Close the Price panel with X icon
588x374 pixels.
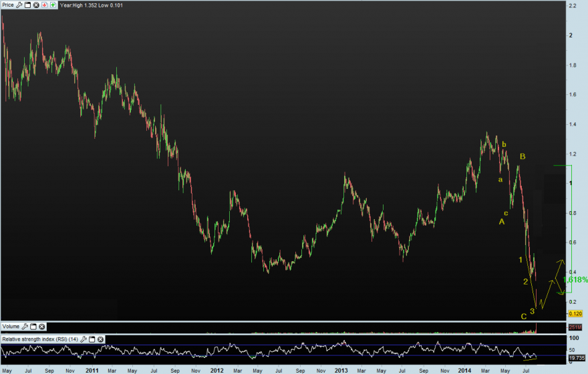coord(36,5)
